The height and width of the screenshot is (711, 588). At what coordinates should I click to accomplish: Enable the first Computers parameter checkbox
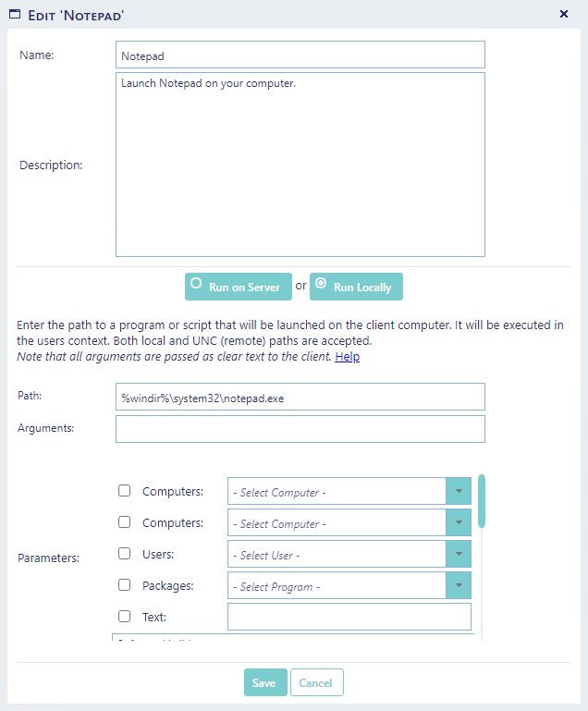click(125, 492)
